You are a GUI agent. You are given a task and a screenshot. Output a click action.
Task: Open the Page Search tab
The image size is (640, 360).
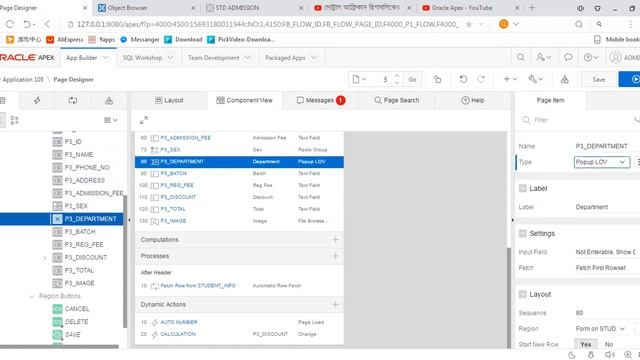click(397, 100)
